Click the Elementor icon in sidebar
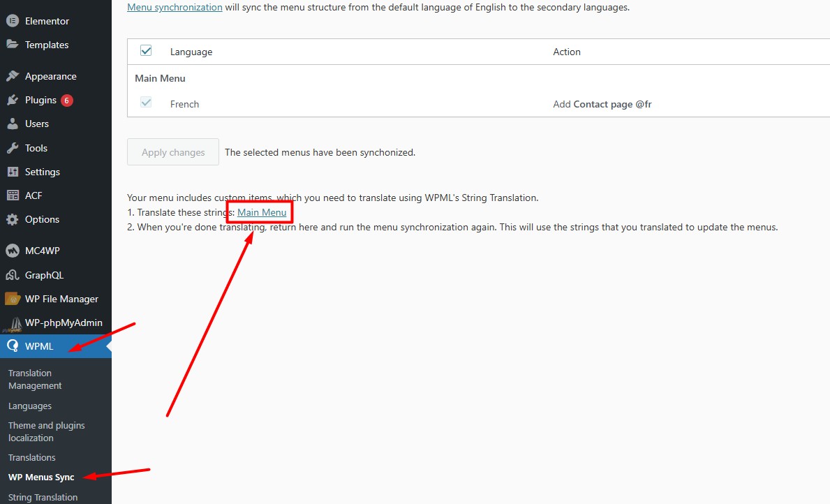 (x=13, y=21)
